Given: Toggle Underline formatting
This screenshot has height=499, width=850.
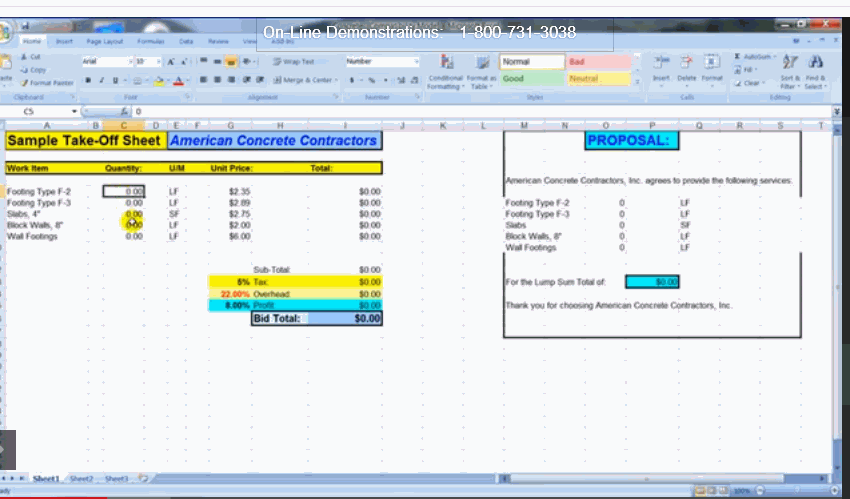Looking at the screenshot, I should pyautogui.click(x=115, y=81).
